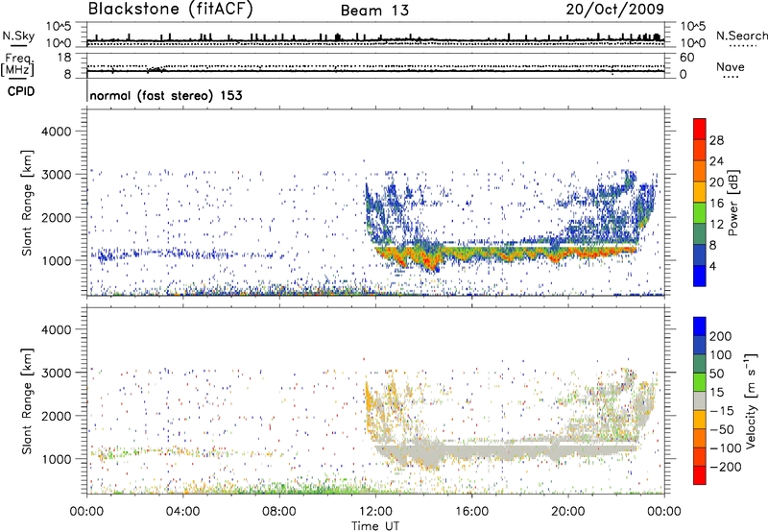Viewport: 768px width, 532px height.
Task: Click the red top of the power colorbar
Action: pyautogui.click(x=700, y=129)
